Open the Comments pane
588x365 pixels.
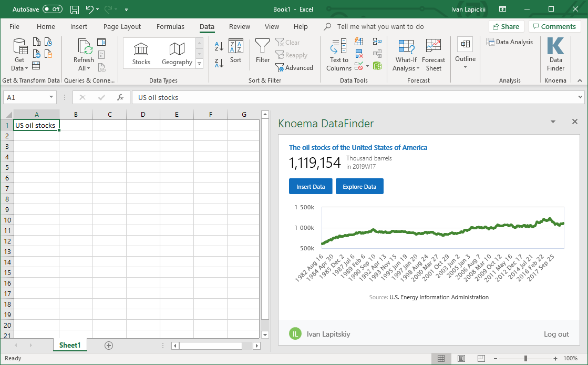(x=554, y=26)
